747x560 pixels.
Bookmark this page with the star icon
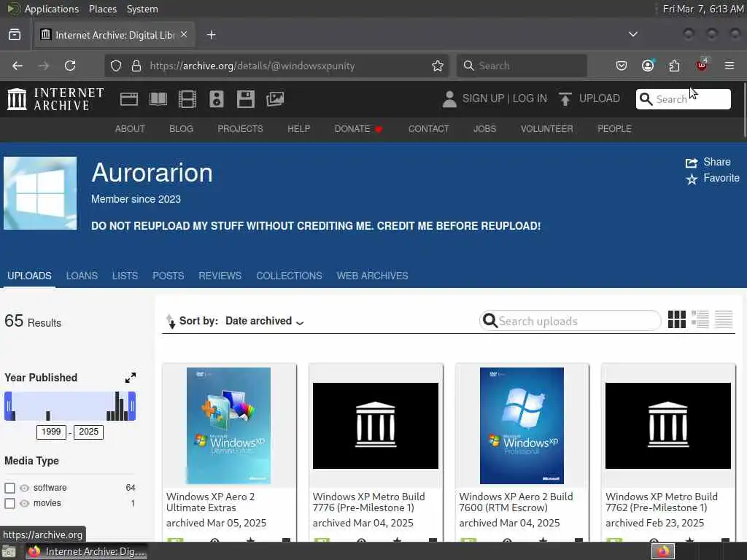point(438,66)
